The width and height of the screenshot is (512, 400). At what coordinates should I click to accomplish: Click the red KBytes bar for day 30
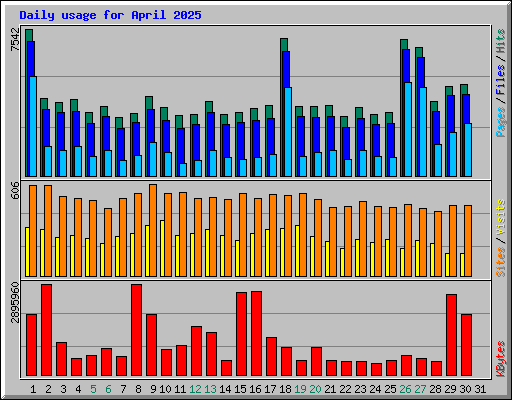point(467,345)
